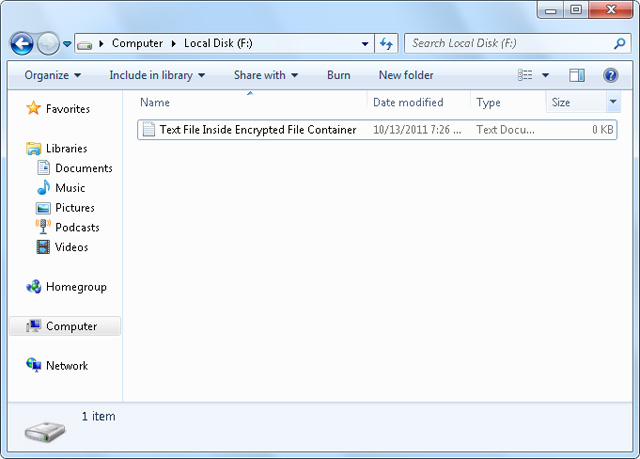The image size is (640, 459).
Task: Open the recent pages dropdown arrow
Action: (x=67, y=43)
